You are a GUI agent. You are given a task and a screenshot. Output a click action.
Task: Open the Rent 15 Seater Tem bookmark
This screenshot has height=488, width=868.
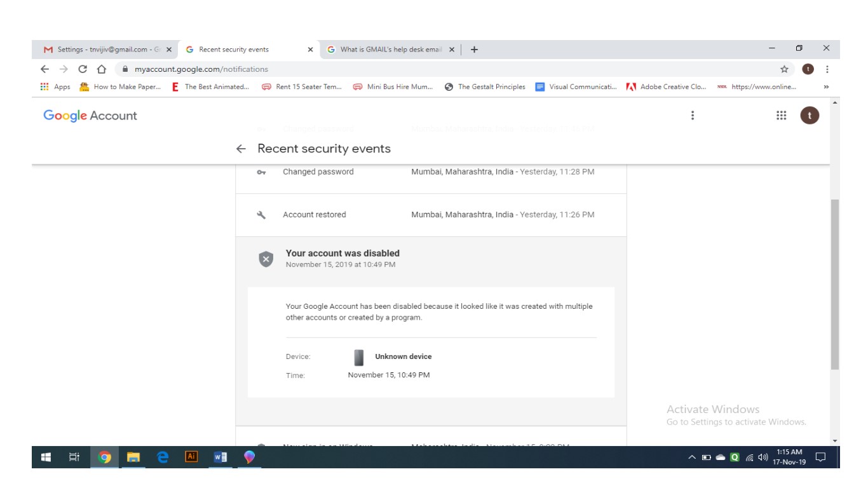[302, 87]
